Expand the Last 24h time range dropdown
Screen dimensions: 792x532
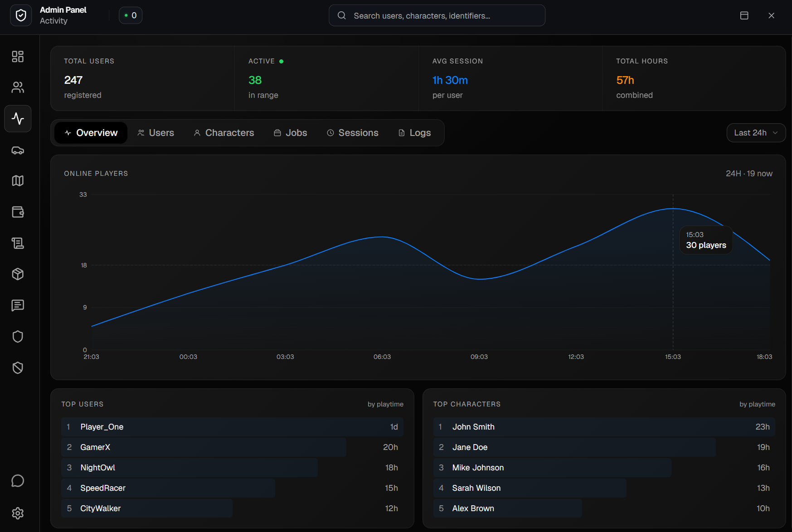pyautogui.click(x=756, y=133)
